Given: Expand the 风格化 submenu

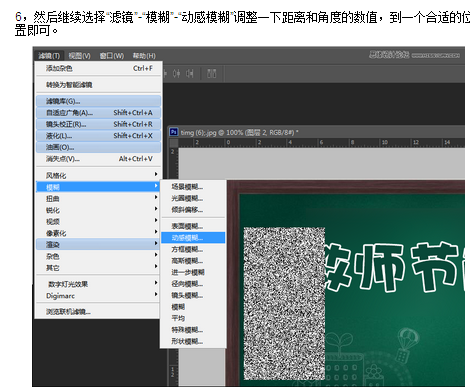Looking at the screenshot, I should click(x=98, y=175).
